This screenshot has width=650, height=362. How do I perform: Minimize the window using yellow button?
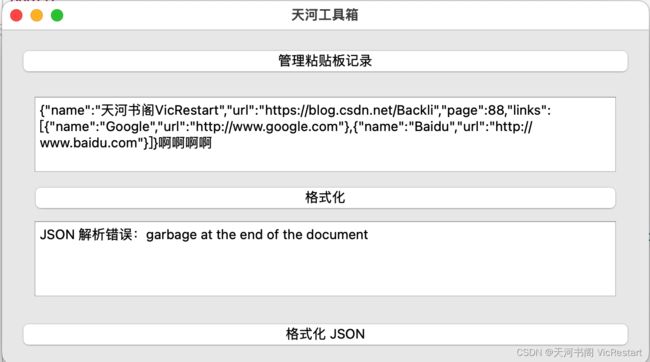36,15
